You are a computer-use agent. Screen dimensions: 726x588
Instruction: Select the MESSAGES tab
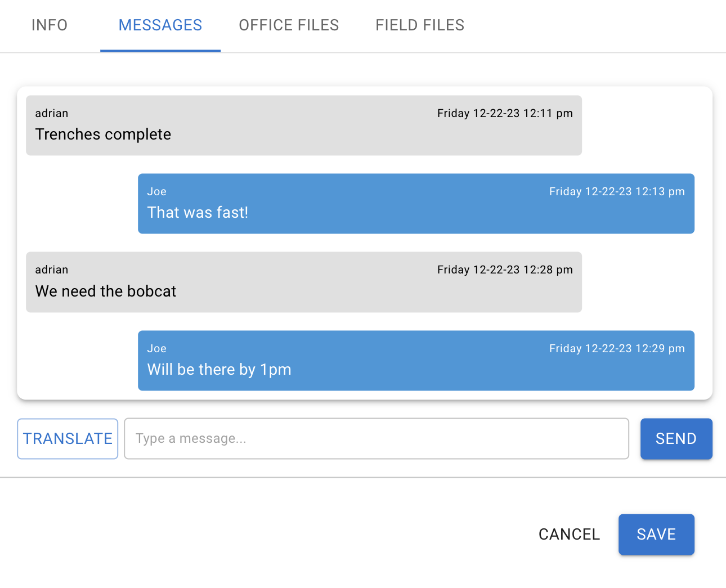tap(160, 25)
